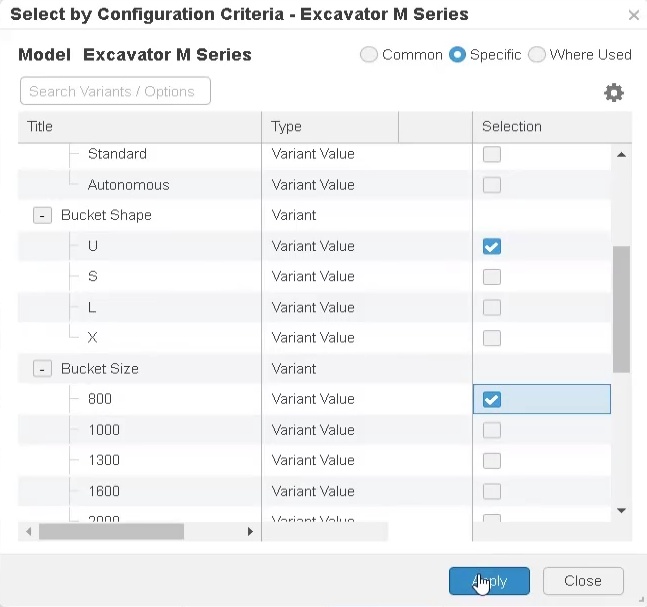This screenshot has height=607, width=647.
Task: Collapse the Bucket Size variant group
Action: click(42, 369)
